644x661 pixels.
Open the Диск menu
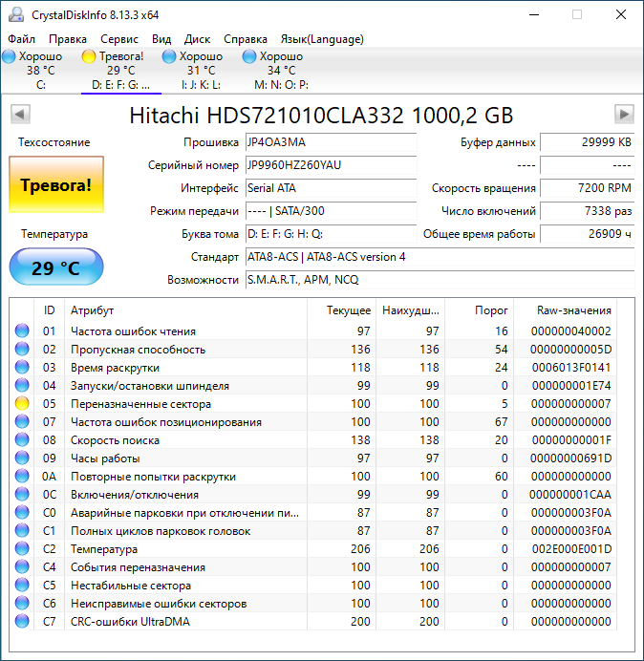pos(198,39)
